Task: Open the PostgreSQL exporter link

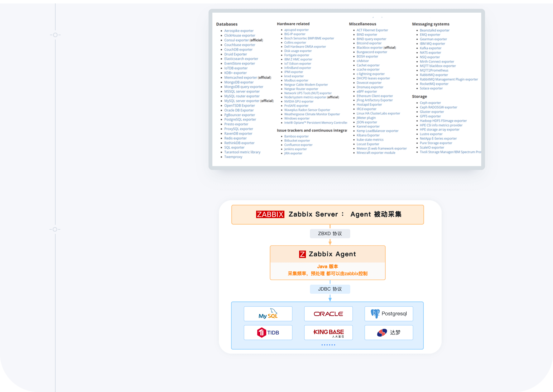Action: click(240, 119)
